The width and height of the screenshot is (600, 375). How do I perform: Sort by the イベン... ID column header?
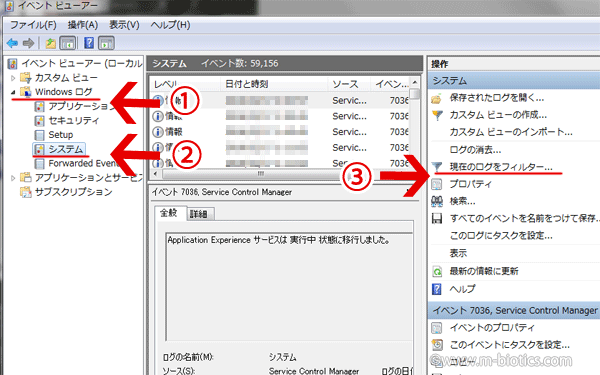(x=390, y=84)
